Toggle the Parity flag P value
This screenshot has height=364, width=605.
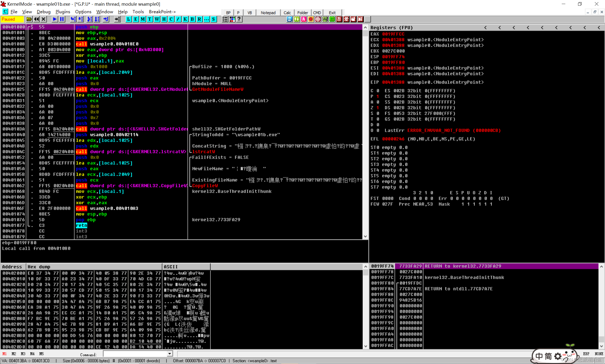tap(378, 96)
